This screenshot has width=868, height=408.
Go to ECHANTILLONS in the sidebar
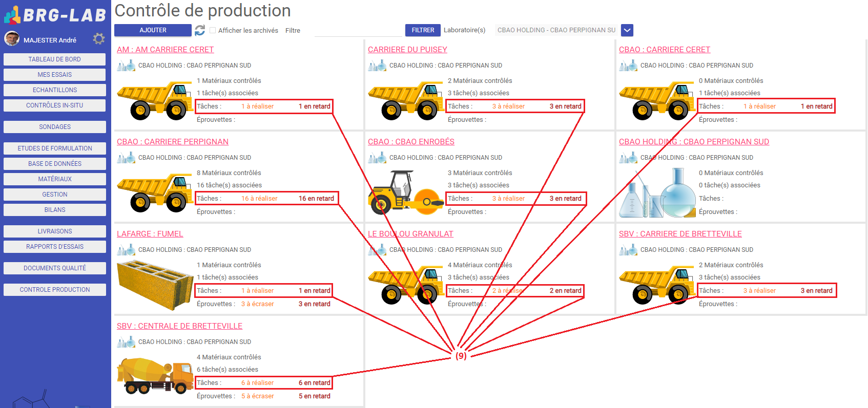[55, 90]
